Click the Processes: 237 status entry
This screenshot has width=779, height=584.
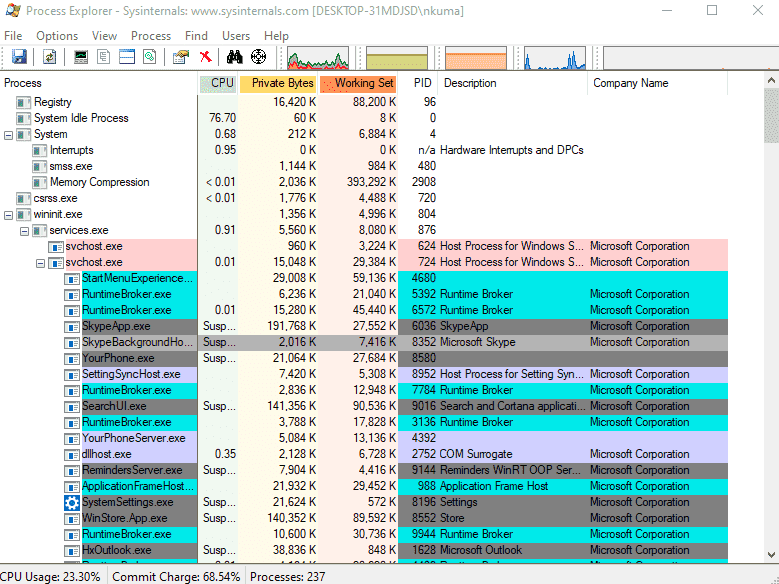(x=288, y=577)
